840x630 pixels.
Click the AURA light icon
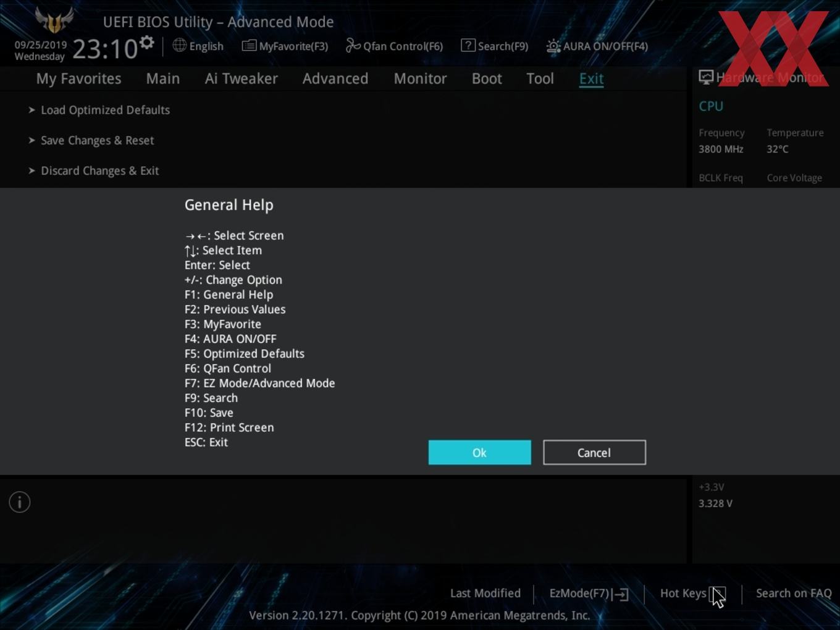[553, 46]
